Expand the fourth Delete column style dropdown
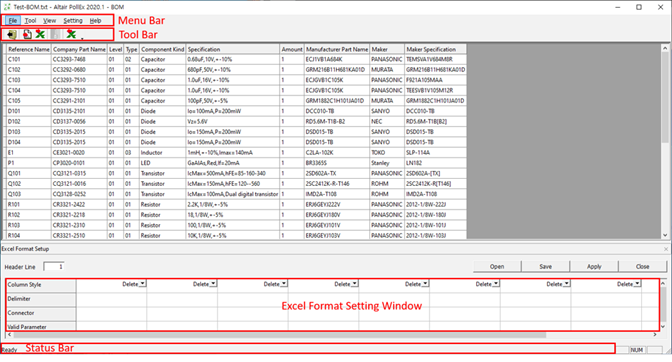The width and height of the screenshot is (672, 362). [354, 284]
